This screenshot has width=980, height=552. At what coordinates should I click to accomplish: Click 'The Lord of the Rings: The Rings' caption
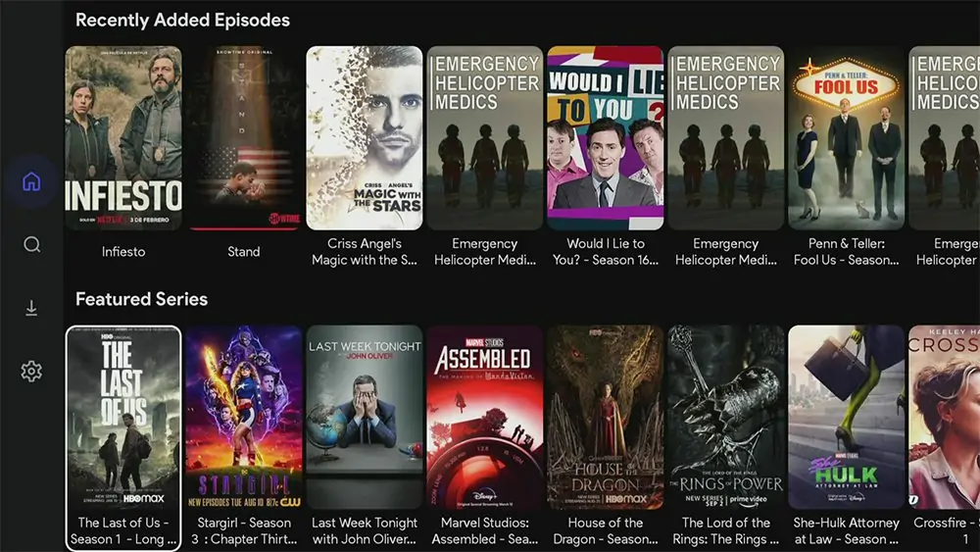725,530
